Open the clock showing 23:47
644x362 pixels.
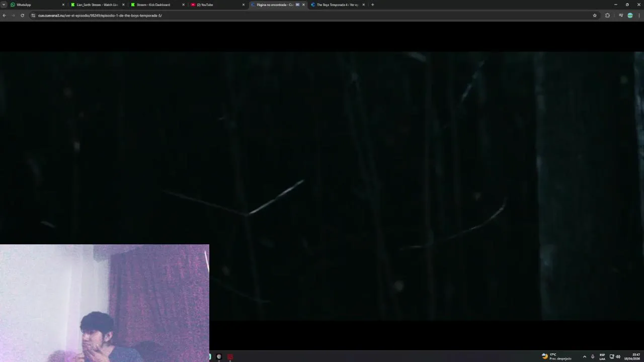coord(632,356)
